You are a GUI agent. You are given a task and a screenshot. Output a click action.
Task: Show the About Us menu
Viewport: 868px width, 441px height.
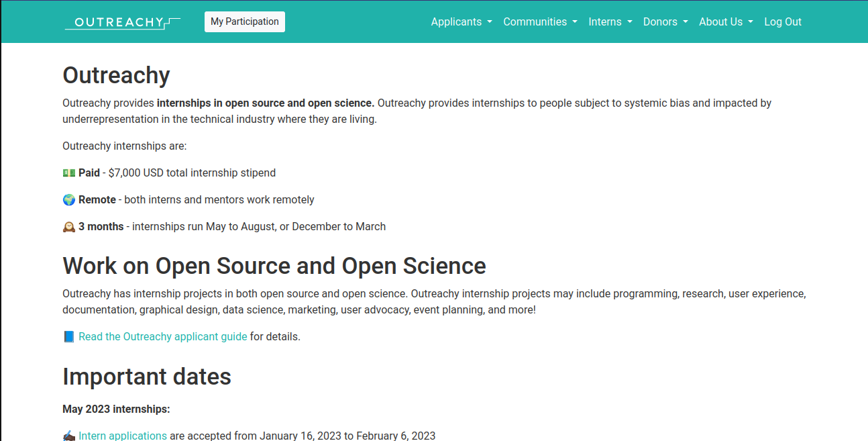(x=725, y=21)
